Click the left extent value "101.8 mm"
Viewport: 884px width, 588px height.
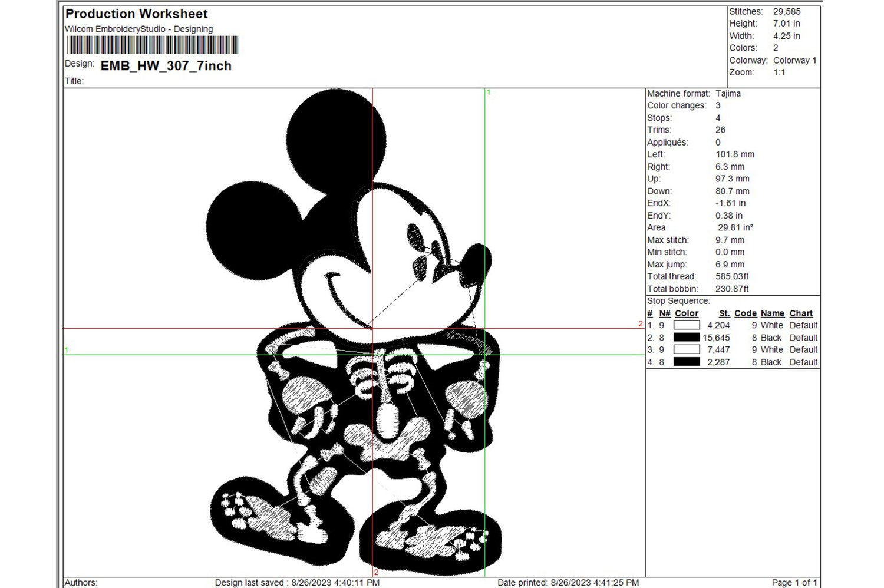pyautogui.click(x=735, y=154)
